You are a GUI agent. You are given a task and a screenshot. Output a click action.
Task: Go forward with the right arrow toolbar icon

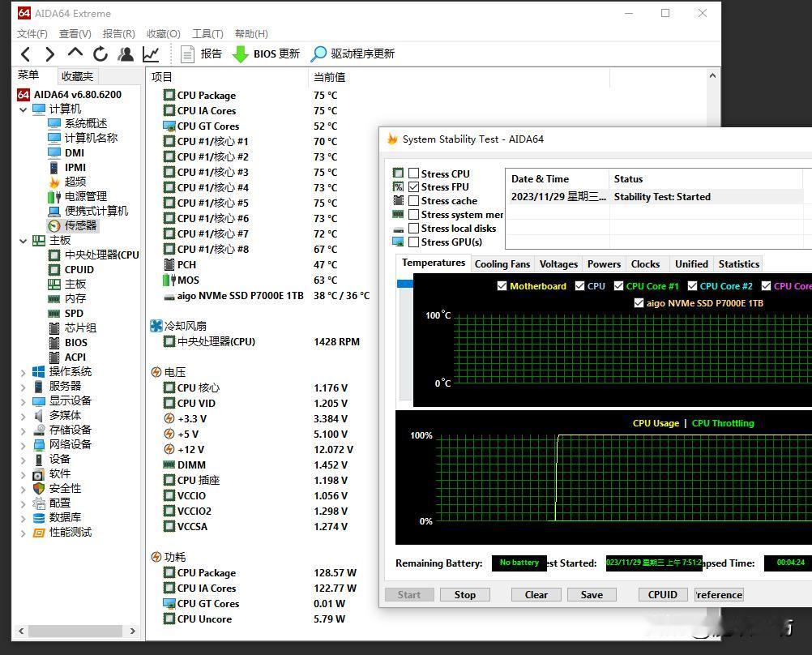pos(49,54)
